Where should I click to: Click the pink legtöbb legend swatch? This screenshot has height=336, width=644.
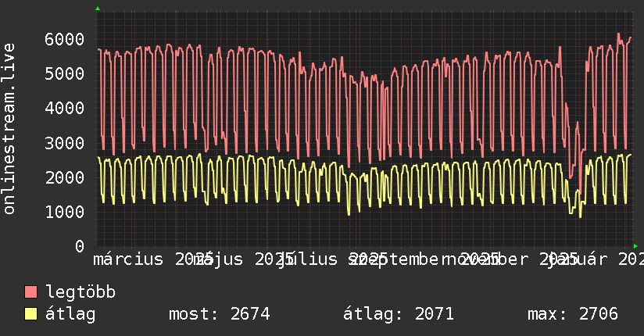click(30, 291)
